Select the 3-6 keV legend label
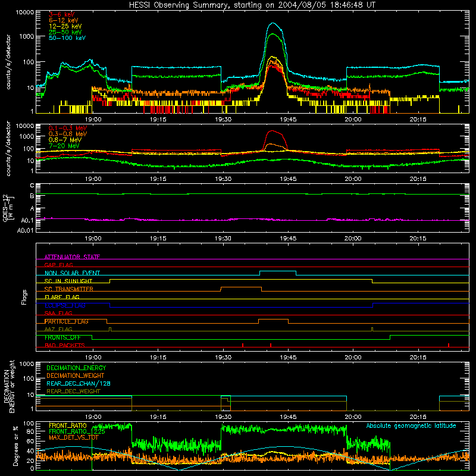 point(62,14)
